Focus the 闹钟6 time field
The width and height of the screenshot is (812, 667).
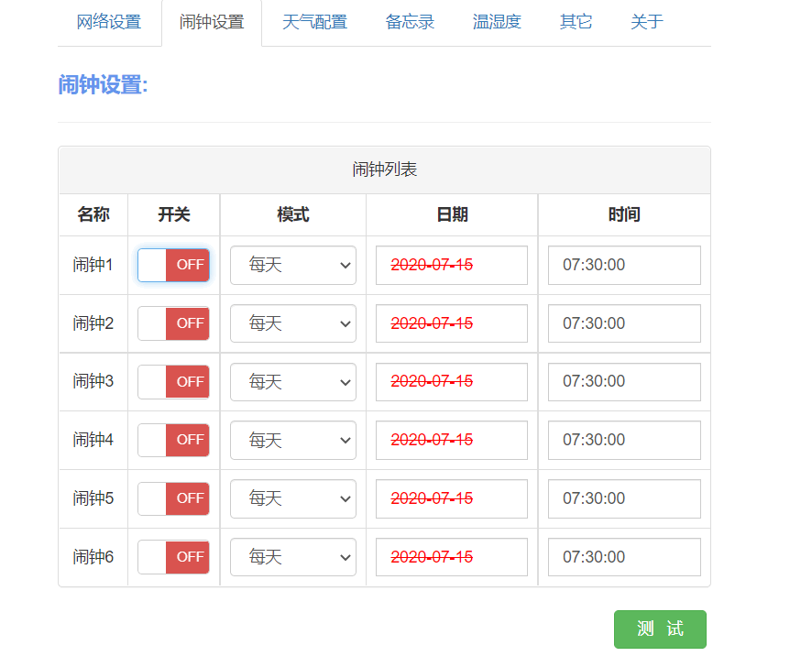click(624, 557)
